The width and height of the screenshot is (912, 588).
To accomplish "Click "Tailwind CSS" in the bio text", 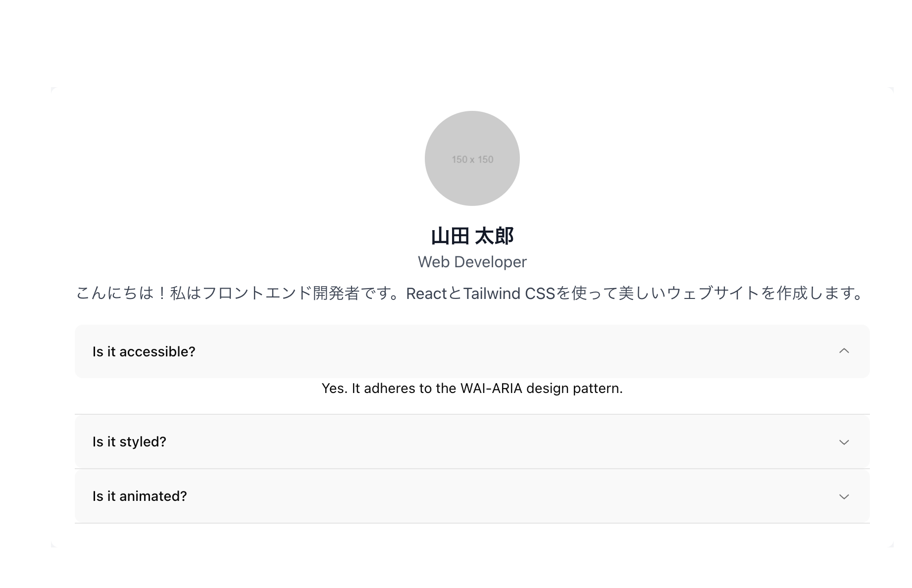I will pyautogui.click(x=509, y=294).
